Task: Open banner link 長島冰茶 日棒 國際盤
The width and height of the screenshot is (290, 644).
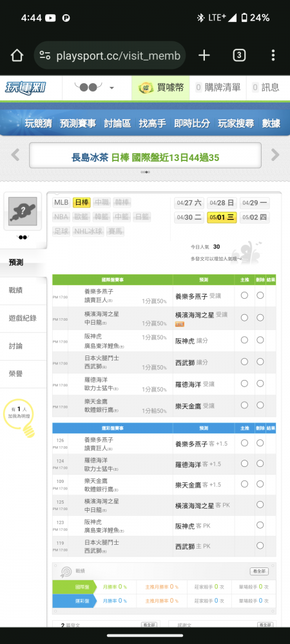Action: (146, 158)
